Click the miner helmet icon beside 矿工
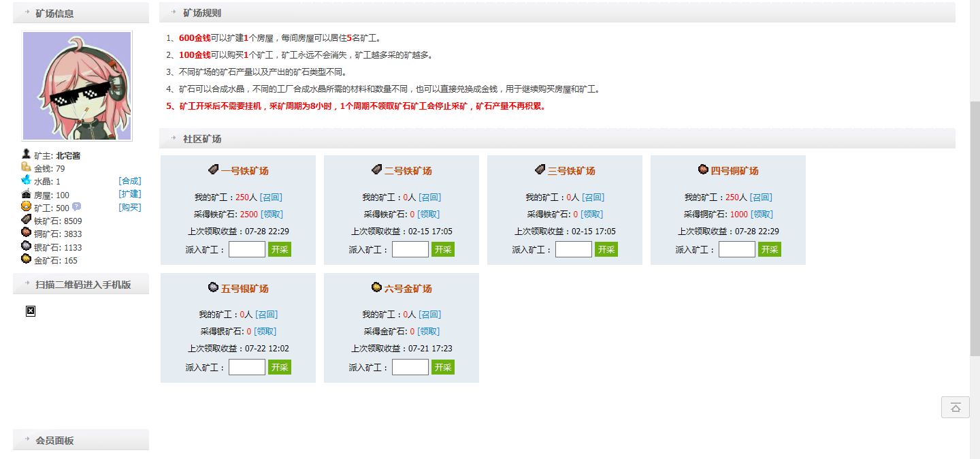The image size is (980, 459). pyautogui.click(x=26, y=206)
